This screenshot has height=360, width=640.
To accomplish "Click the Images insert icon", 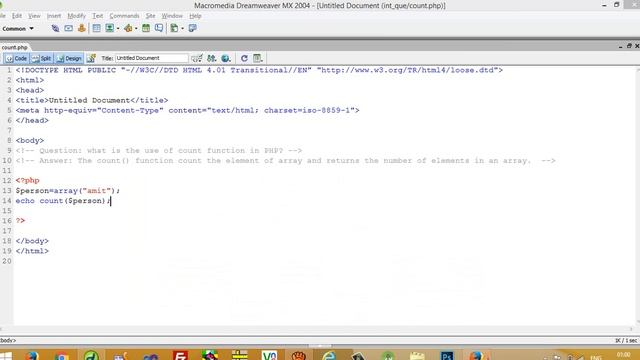I will click(109, 28).
